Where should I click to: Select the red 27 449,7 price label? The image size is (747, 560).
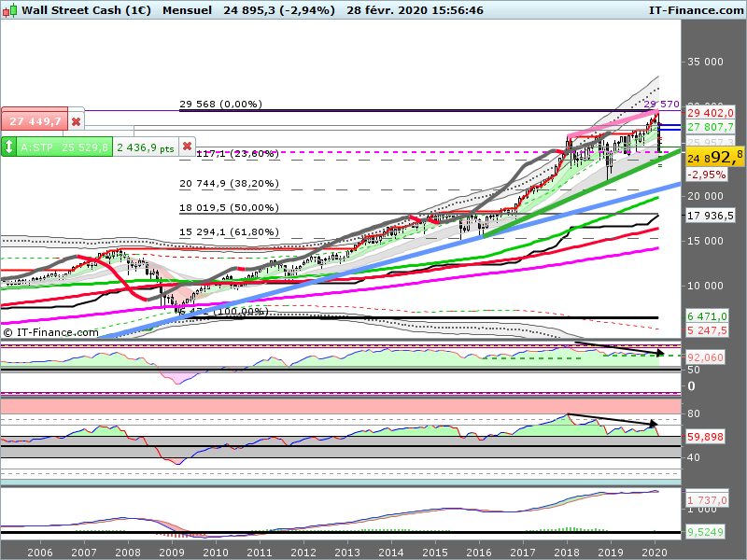(x=34, y=120)
